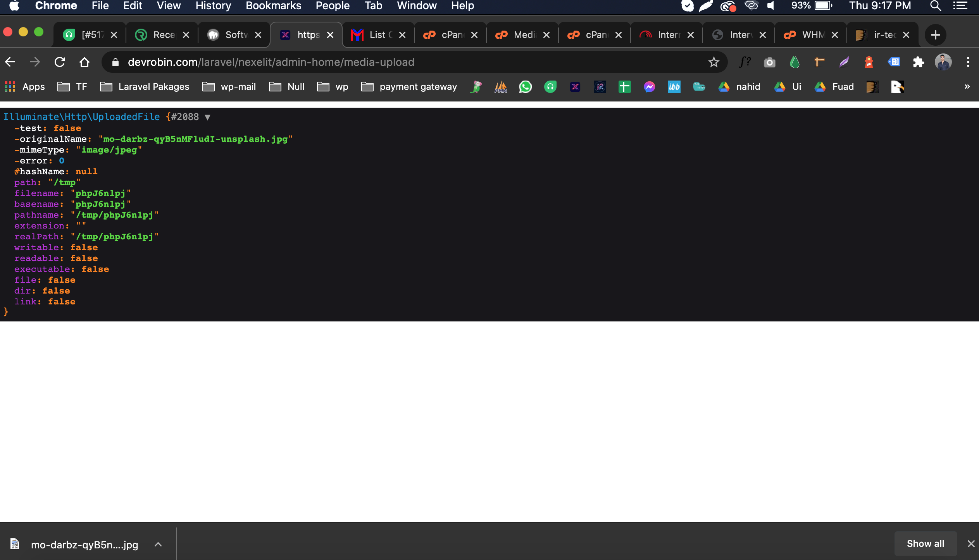Open WhatsApp bookmark icon

(525, 87)
